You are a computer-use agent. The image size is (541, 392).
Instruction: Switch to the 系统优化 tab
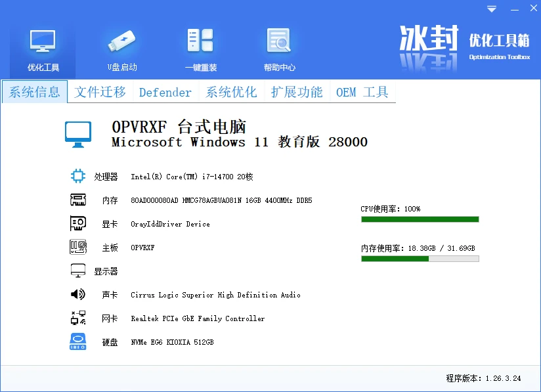tap(231, 92)
